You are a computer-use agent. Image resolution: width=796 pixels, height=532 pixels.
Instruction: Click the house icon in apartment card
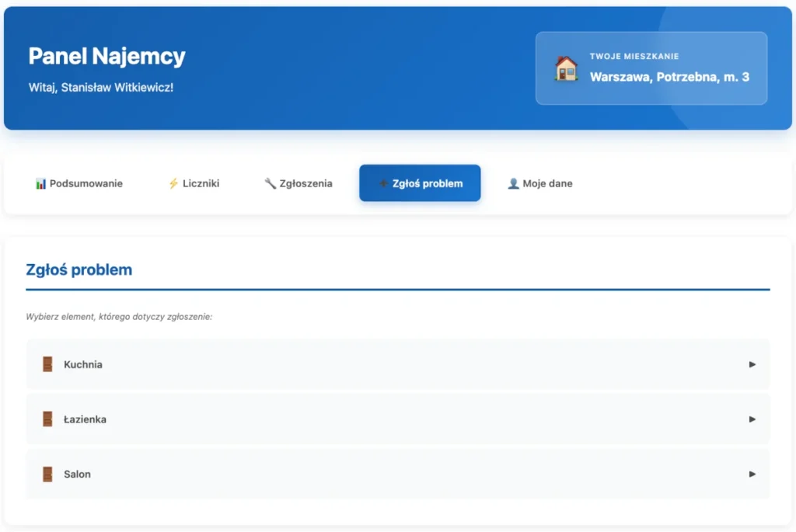566,68
